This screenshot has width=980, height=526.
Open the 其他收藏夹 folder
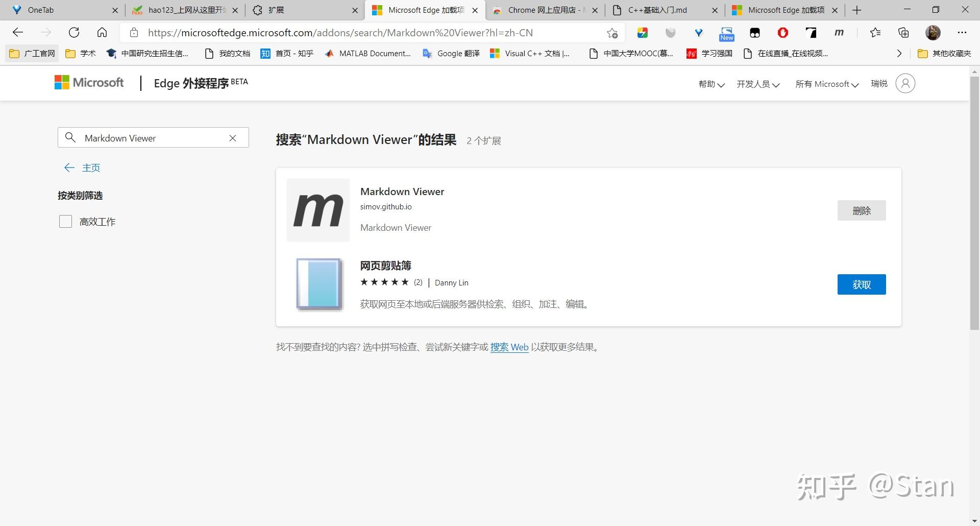(x=944, y=54)
